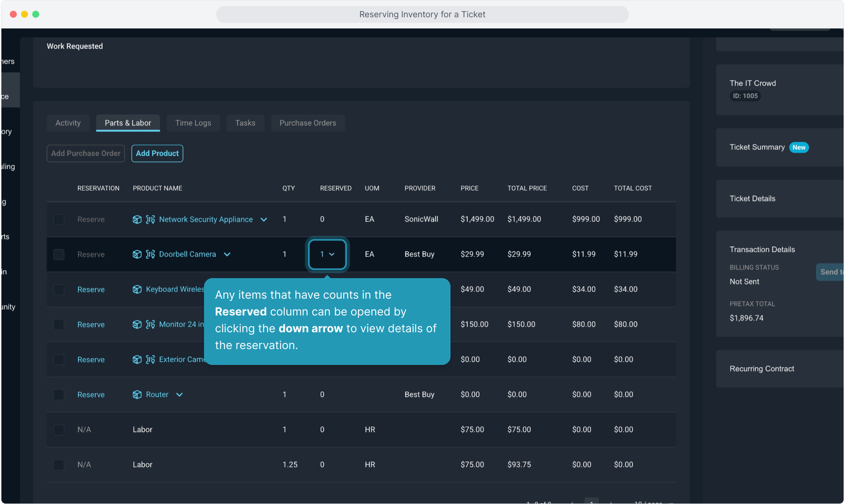The image size is (845, 504).
Task: Check the box for the 1.25 qty Labor row
Action: click(59, 465)
